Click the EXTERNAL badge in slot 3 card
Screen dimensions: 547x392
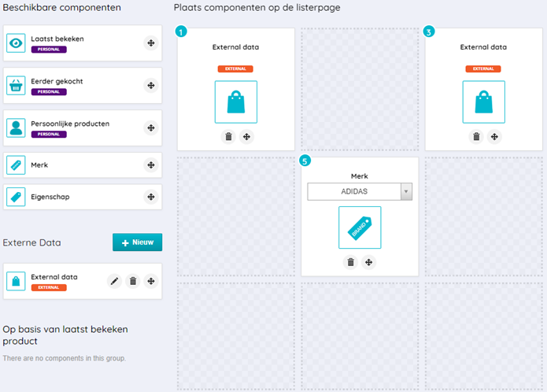(x=483, y=68)
